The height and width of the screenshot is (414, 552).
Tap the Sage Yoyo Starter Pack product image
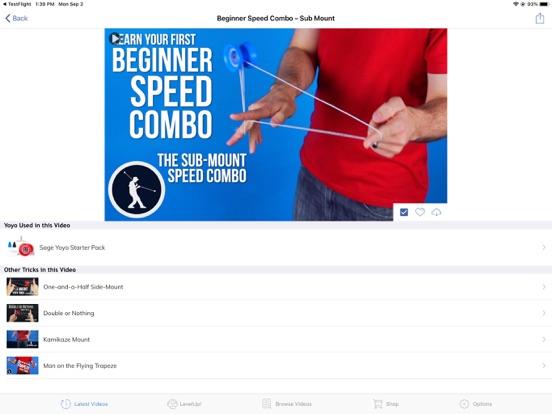[21, 247]
